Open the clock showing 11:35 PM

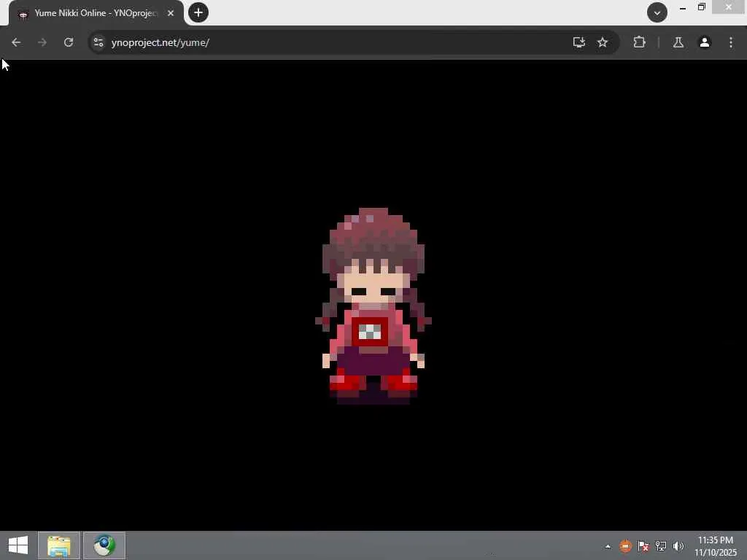pyautogui.click(x=716, y=546)
